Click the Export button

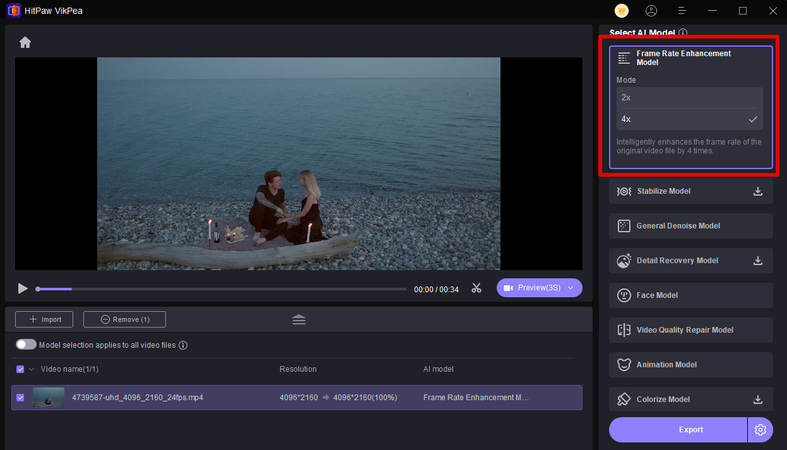[x=678, y=429]
